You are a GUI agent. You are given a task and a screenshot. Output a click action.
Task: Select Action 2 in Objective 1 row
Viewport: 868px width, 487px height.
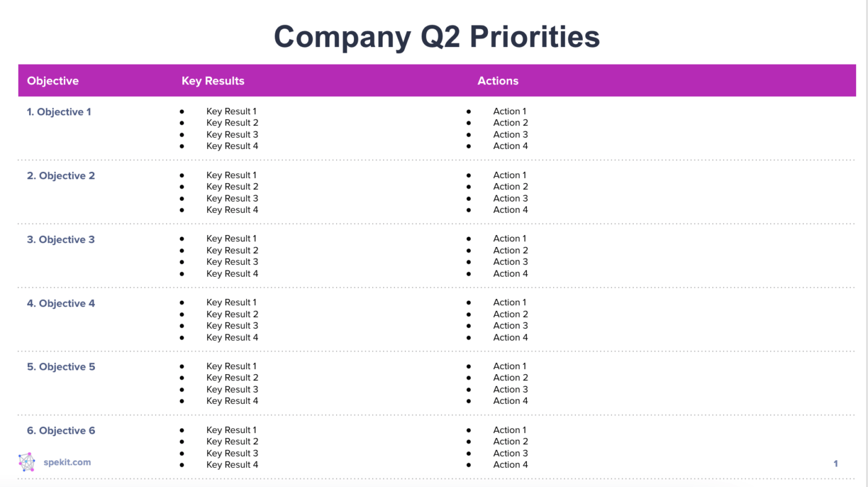(510, 123)
